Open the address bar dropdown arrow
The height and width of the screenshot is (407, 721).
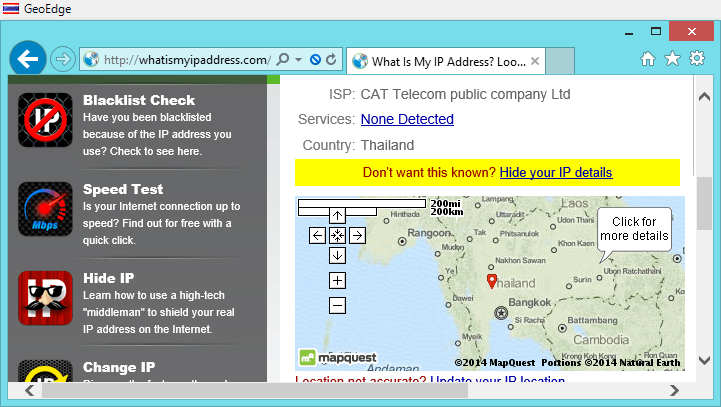point(298,60)
